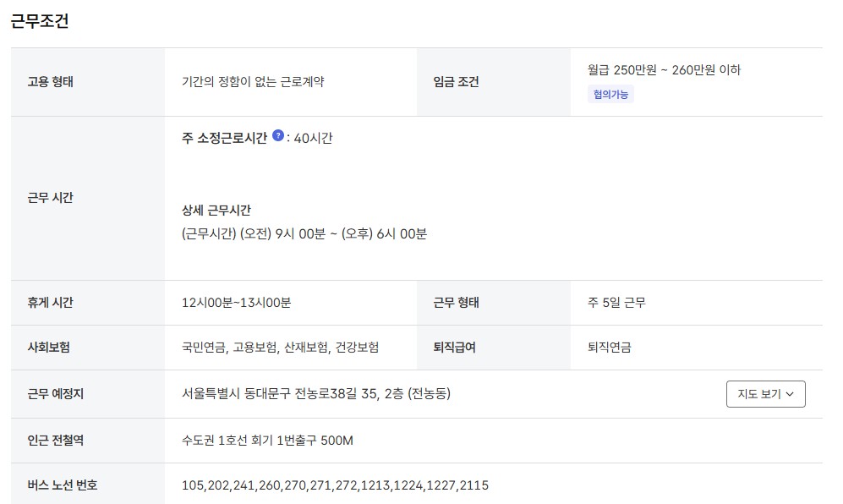Select the 9시 00분 ~ 6시 00분 working hours text

tap(304, 234)
